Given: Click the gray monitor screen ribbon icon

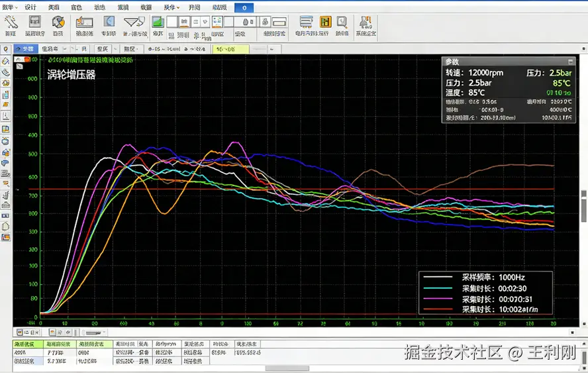Looking at the screenshot, I should pyautogui.click(x=35, y=21).
